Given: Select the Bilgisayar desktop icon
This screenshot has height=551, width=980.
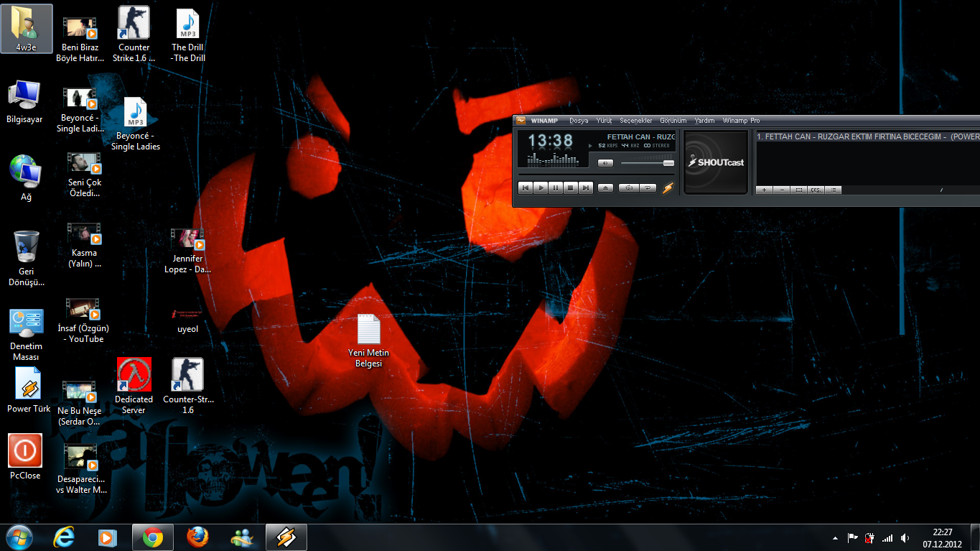Looking at the screenshot, I should click(24, 102).
